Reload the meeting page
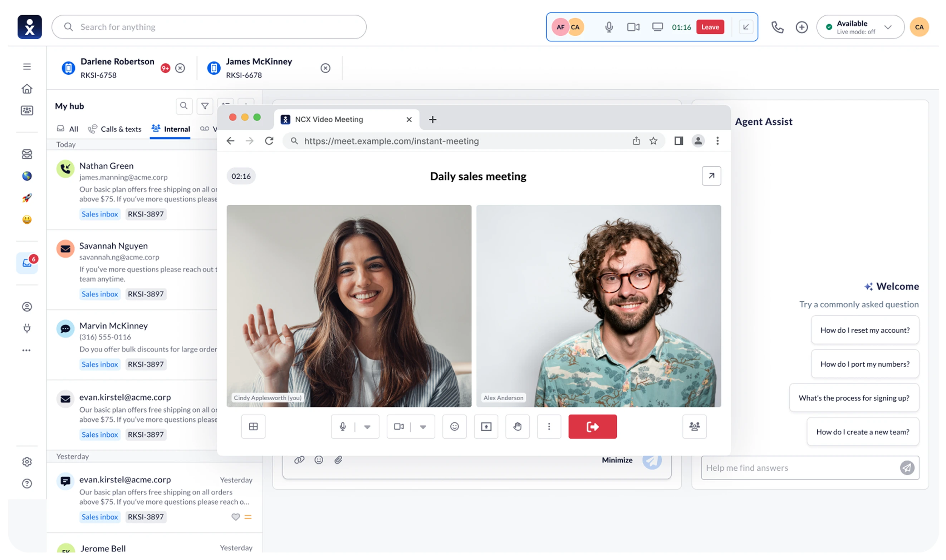 pyautogui.click(x=269, y=141)
